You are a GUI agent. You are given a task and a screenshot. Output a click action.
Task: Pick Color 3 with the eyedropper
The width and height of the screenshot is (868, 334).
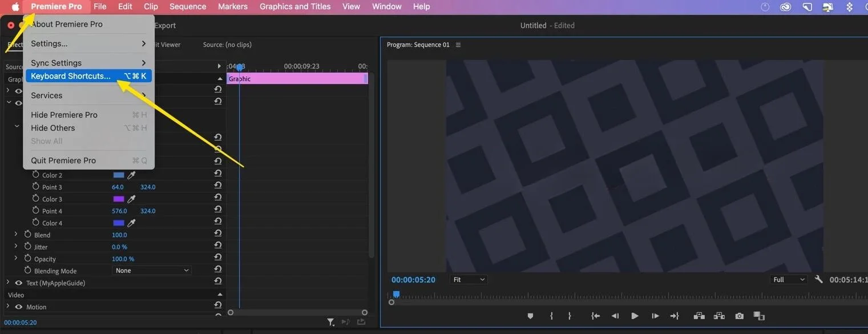[x=131, y=199]
